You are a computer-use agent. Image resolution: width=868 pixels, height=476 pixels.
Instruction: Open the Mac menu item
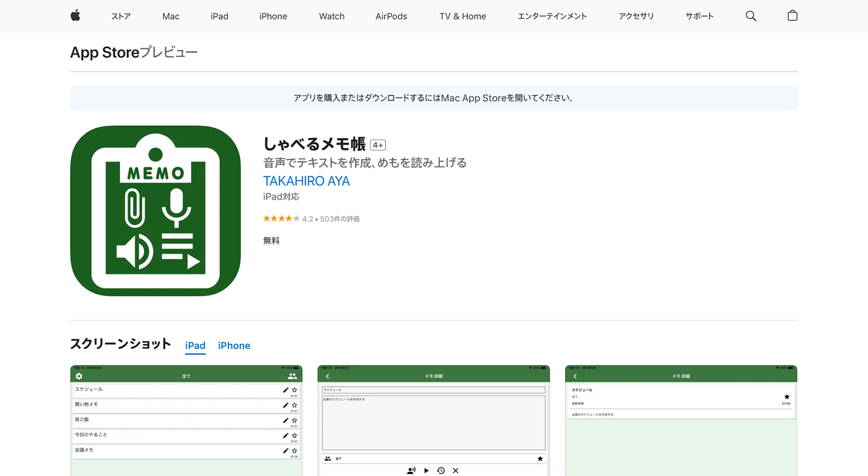tap(171, 16)
